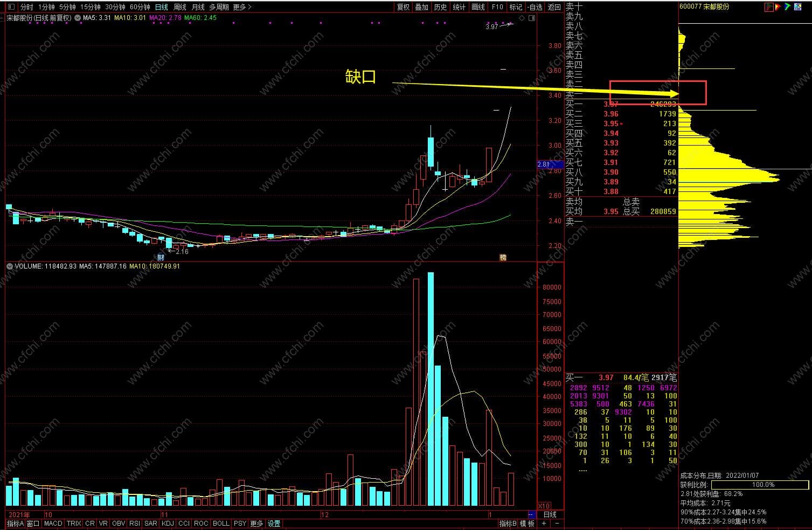Select the 日线 daily period

161,7
